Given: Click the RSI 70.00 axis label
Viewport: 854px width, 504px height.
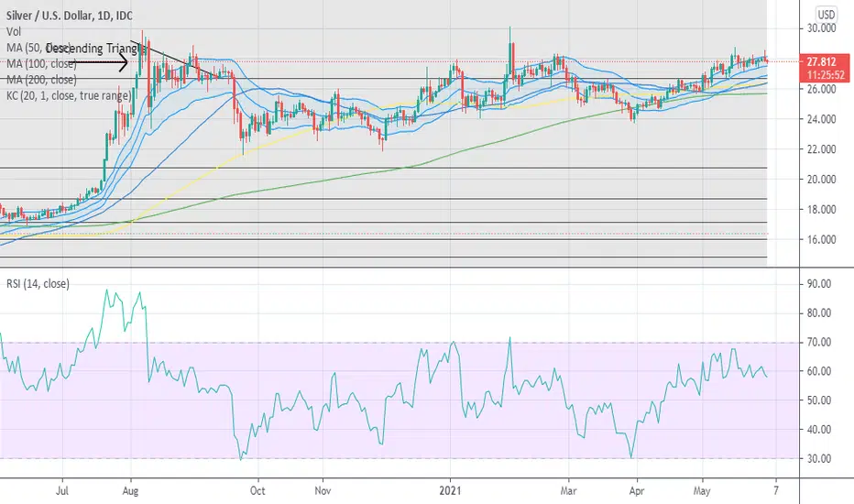Looking at the screenshot, I should click(x=819, y=342).
